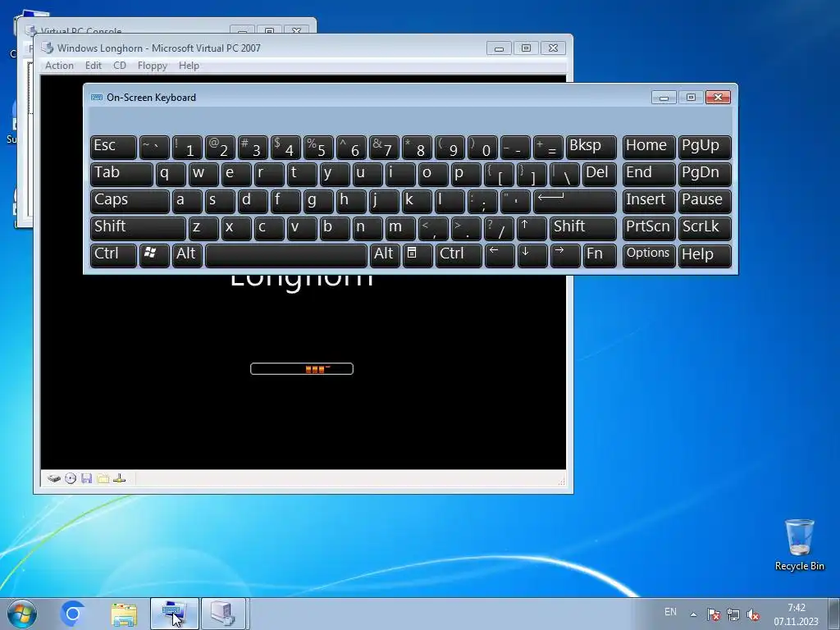The image size is (840, 630).
Task: Click the shared folders icon in Virtual PC status bar
Action: 103,478
